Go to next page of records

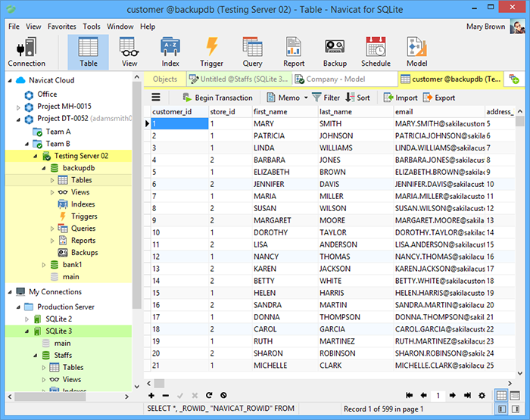tap(453, 395)
